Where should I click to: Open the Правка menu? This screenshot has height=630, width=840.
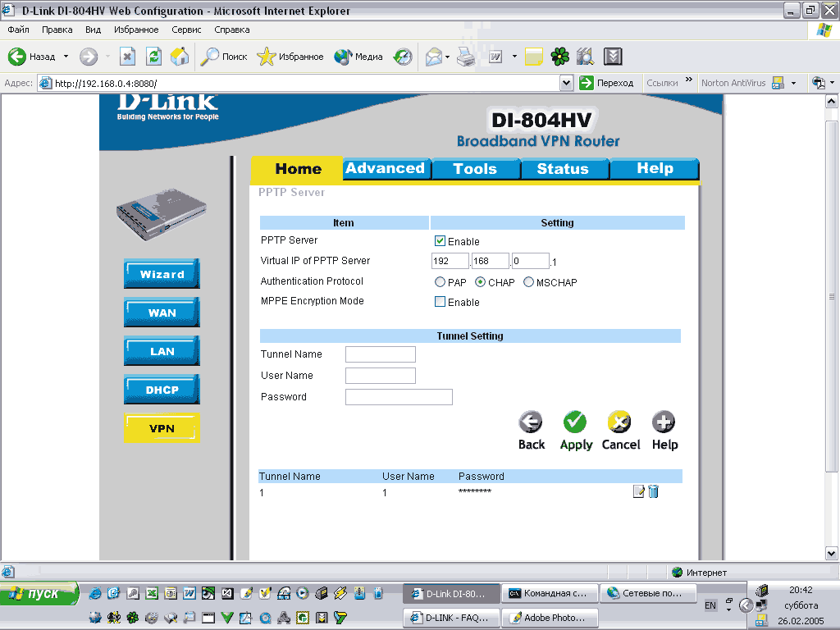(57, 30)
